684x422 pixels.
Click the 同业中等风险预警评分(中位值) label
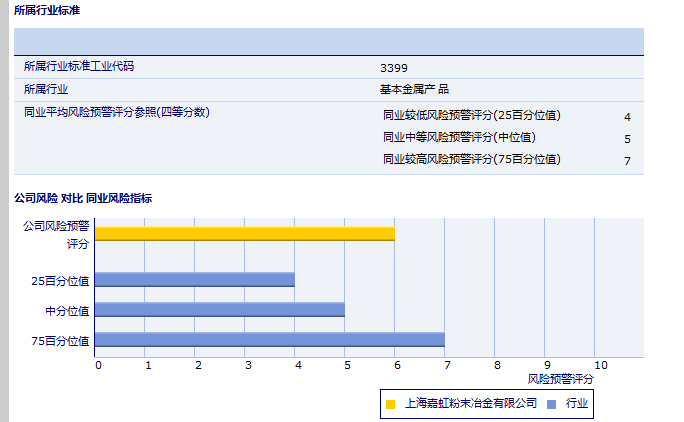(x=459, y=137)
